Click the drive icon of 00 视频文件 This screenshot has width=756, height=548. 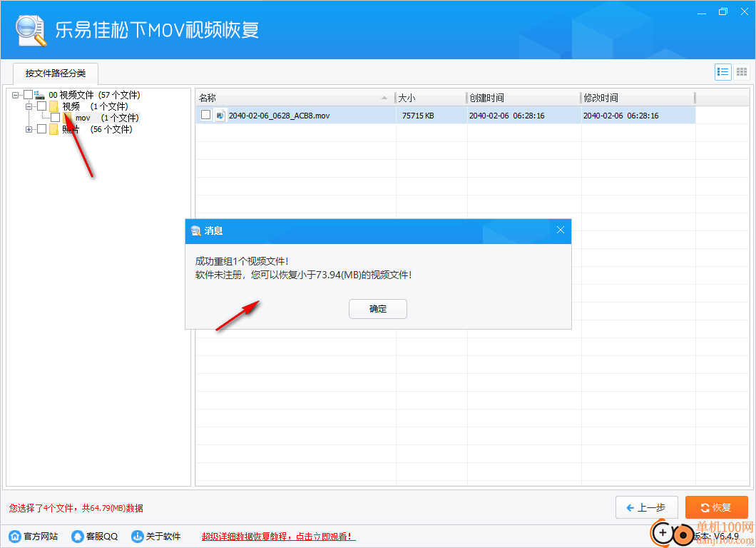[x=39, y=95]
